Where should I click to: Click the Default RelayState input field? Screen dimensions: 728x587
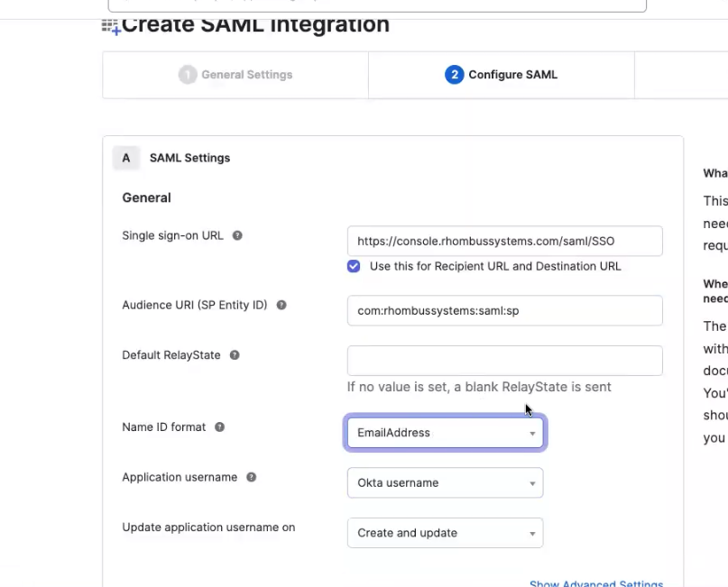tap(504, 361)
